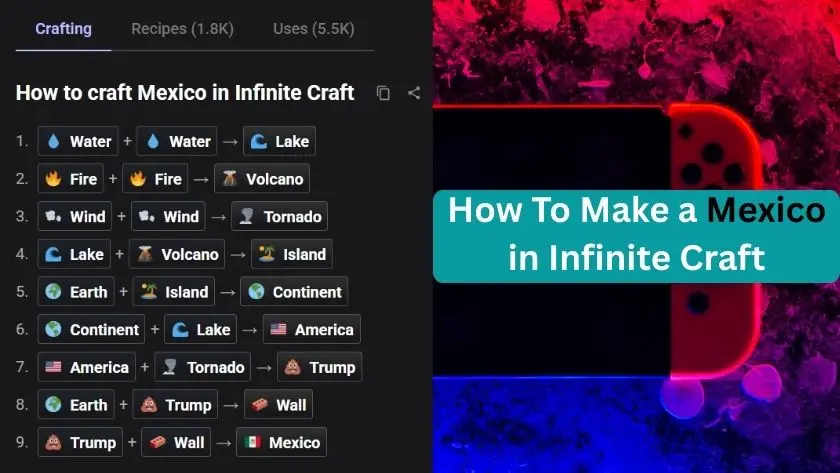Screen dimensions: 840x473
Task: Open the Continent result in step 5
Action: coord(295,292)
